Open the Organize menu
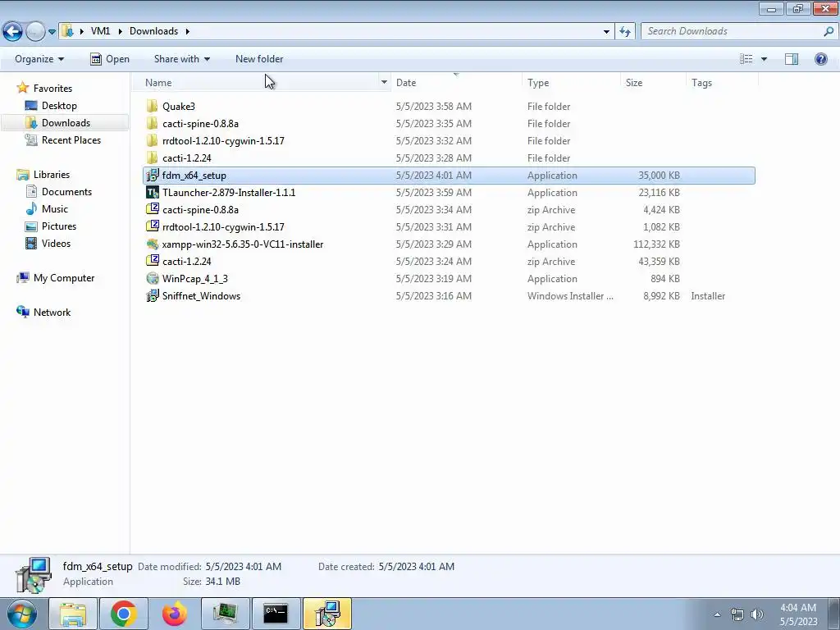This screenshot has width=840, height=630. point(39,59)
